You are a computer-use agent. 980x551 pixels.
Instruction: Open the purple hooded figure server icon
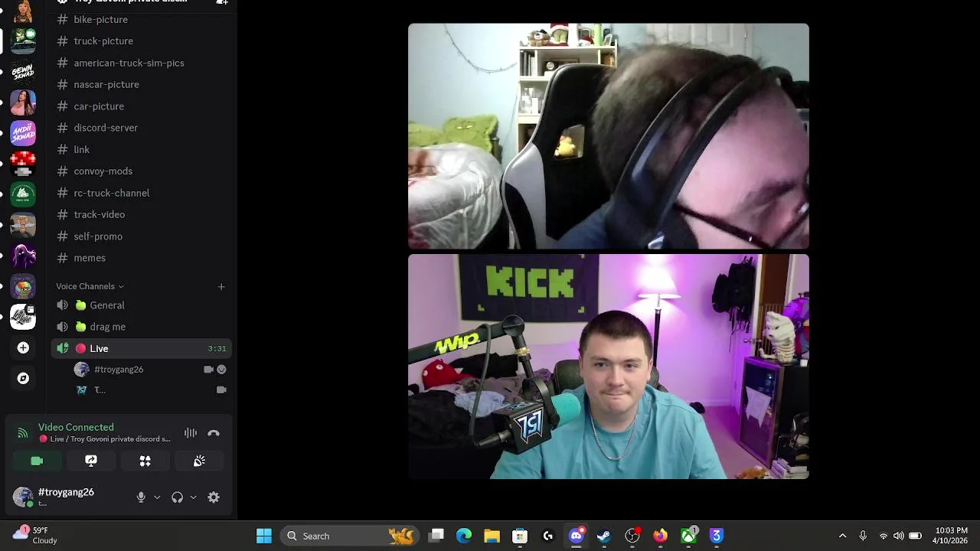(23, 256)
